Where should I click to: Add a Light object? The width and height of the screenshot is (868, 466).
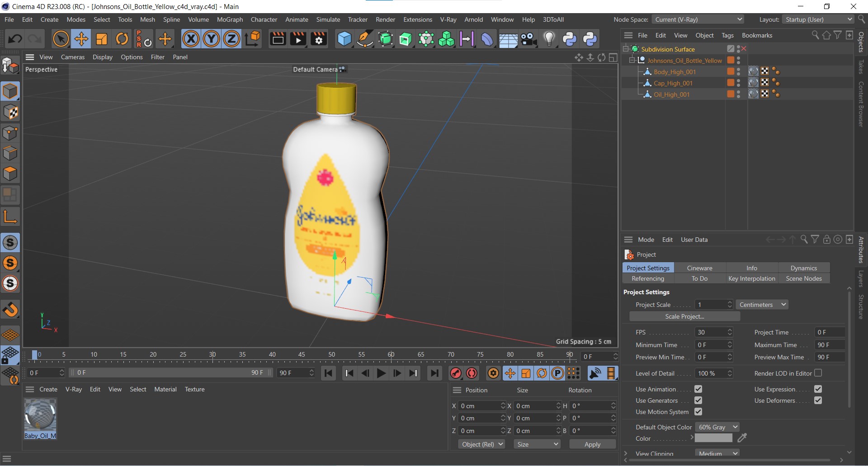click(549, 39)
